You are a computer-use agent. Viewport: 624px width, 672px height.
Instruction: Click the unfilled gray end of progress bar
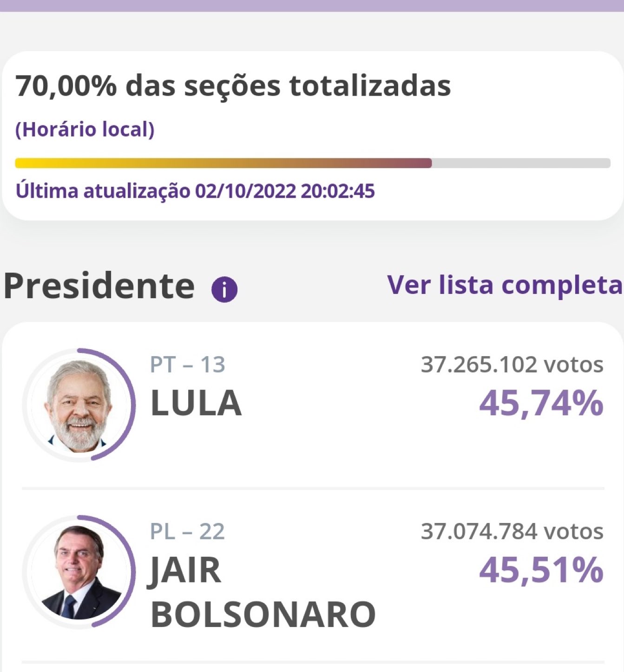tap(520, 163)
